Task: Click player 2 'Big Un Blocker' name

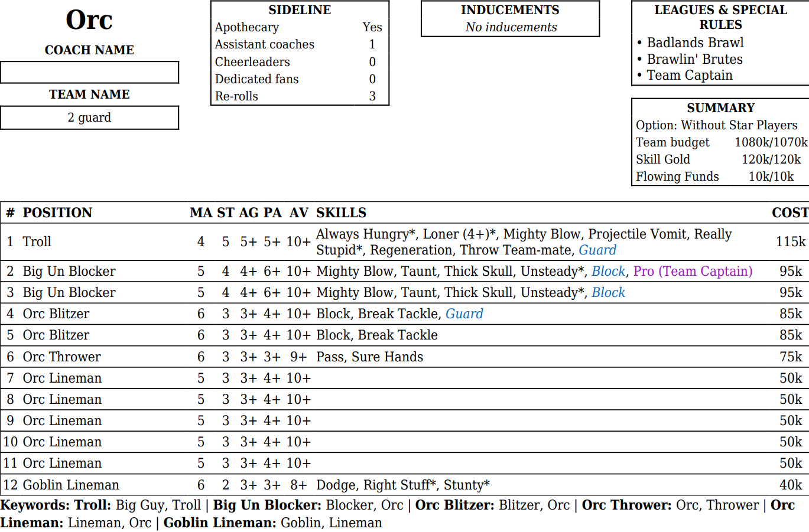Action: [x=69, y=271]
